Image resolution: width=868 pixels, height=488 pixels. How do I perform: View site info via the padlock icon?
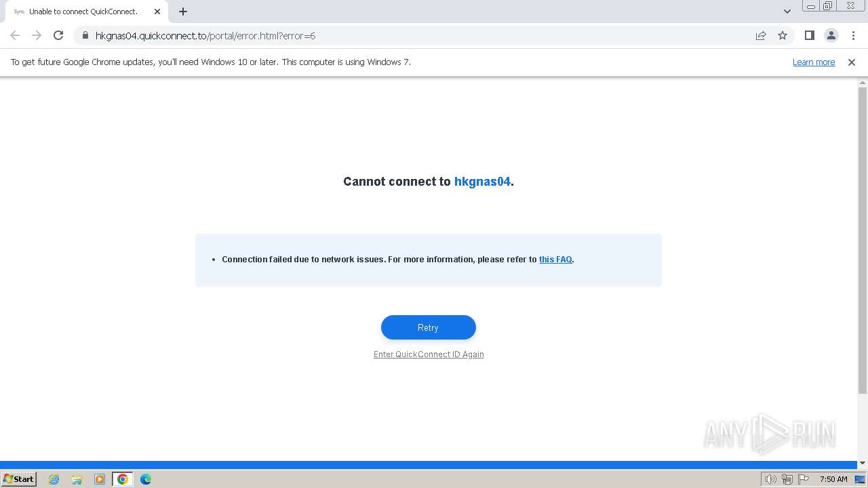point(85,35)
